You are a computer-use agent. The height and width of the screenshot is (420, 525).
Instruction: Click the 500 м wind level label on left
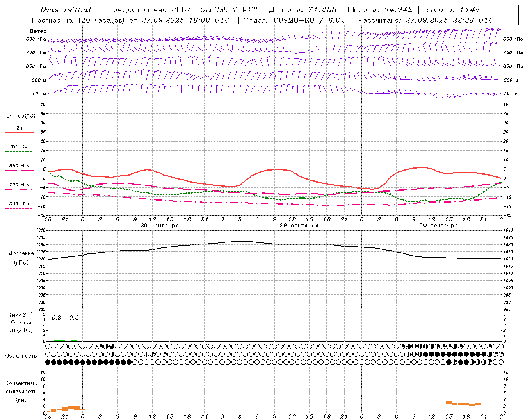tap(39, 80)
